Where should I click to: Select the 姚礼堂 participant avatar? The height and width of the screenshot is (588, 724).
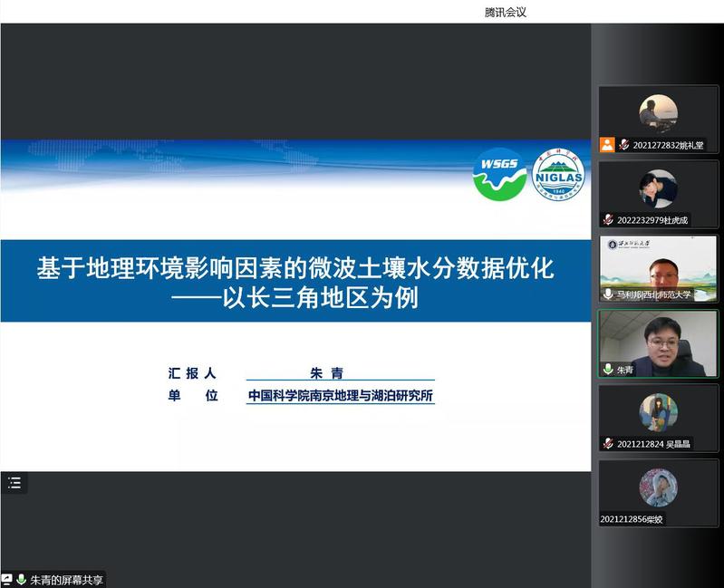coord(658,113)
